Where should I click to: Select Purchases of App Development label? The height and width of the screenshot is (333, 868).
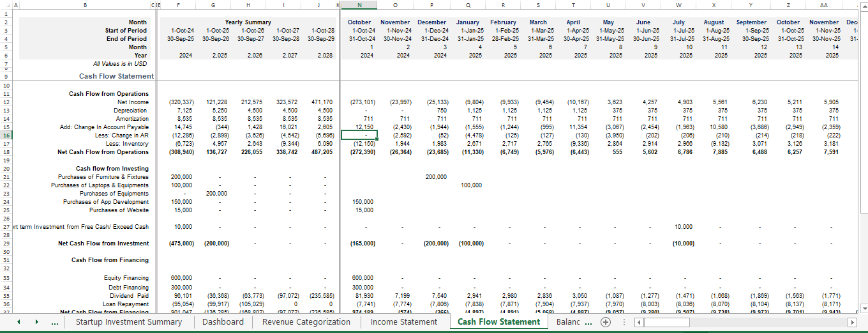(106, 202)
